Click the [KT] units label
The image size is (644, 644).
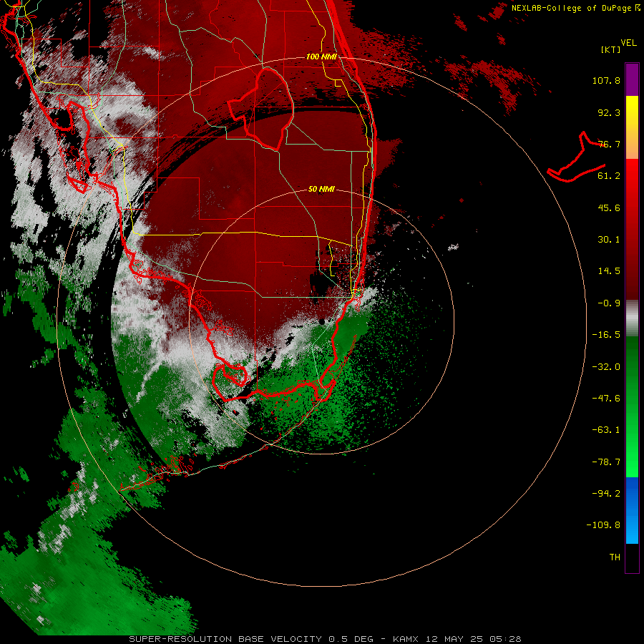(611, 49)
